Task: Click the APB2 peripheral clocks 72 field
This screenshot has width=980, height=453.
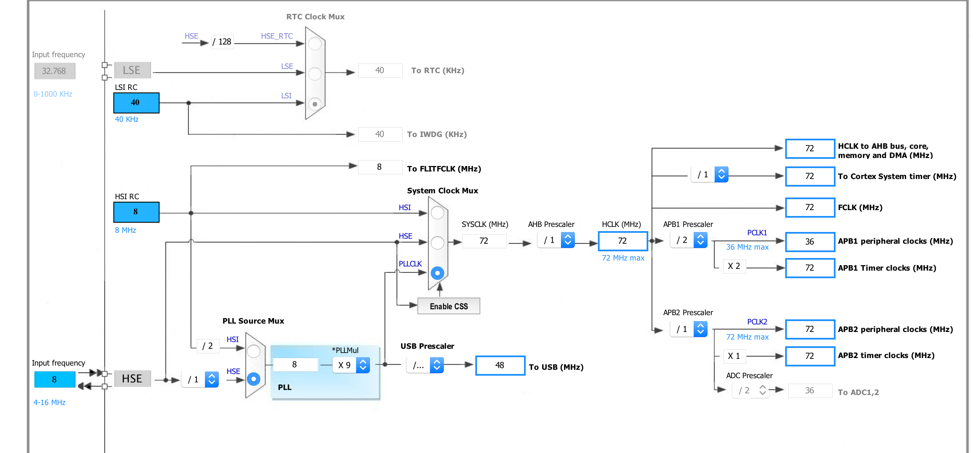Action: pyautogui.click(x=810, y=329)
